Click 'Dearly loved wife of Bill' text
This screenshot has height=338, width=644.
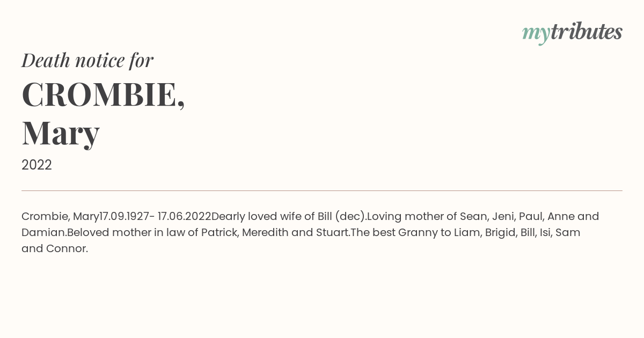point(272,216)
